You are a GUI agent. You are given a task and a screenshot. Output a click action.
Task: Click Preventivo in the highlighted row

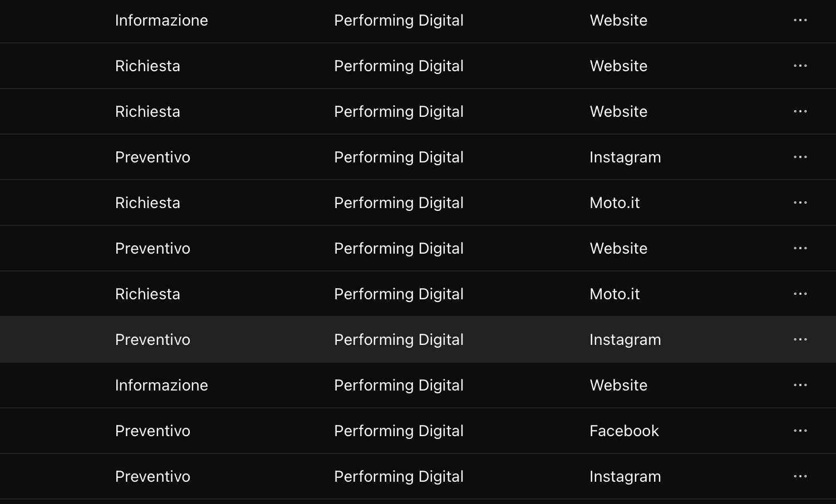[153, 339]
